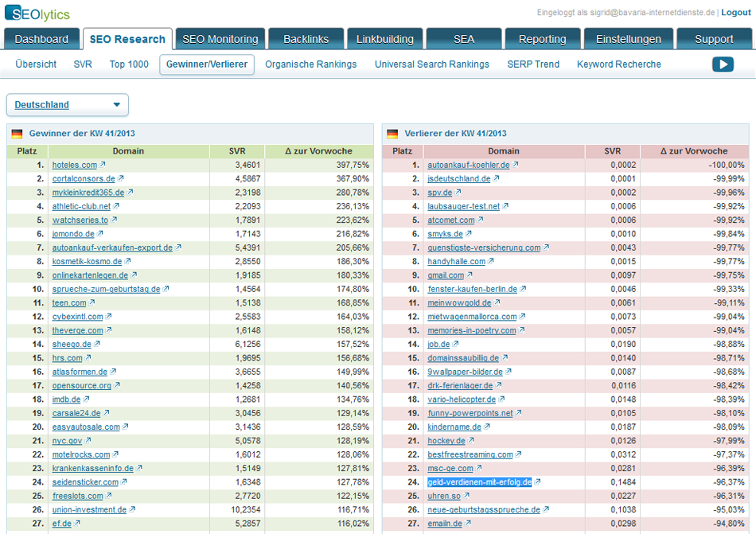Open SERP Trend section
Screen dimensions: 756x534
point(533,64)
